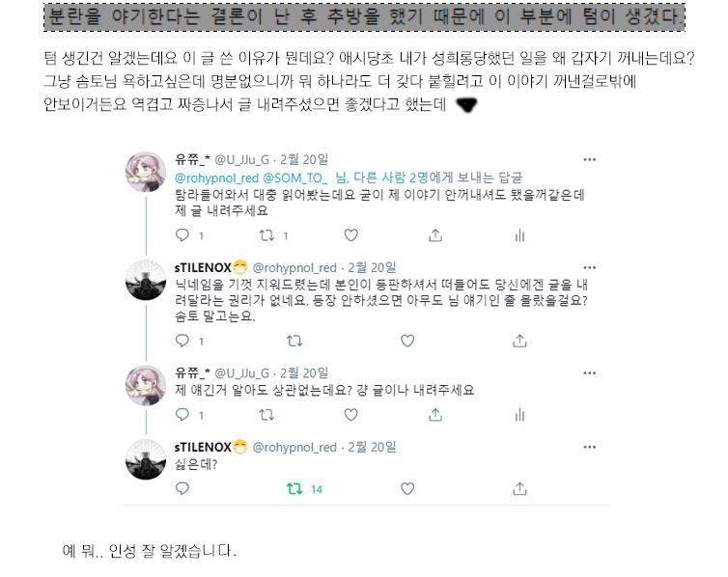Retweet sTILENOX's long tweet
Image resolution: width=728 pixels, height=577 pixels.
click(294, 342)
